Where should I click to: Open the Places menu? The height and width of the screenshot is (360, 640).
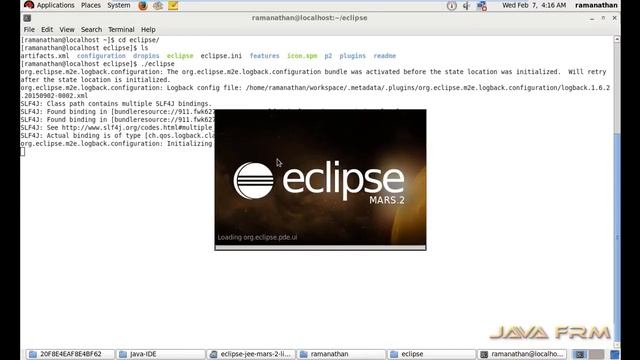click(x=91, y=5)
